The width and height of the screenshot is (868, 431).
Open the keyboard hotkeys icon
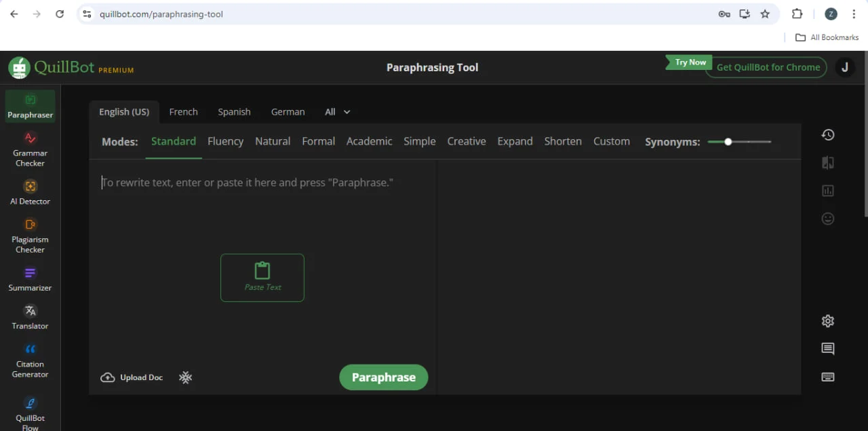827,377
